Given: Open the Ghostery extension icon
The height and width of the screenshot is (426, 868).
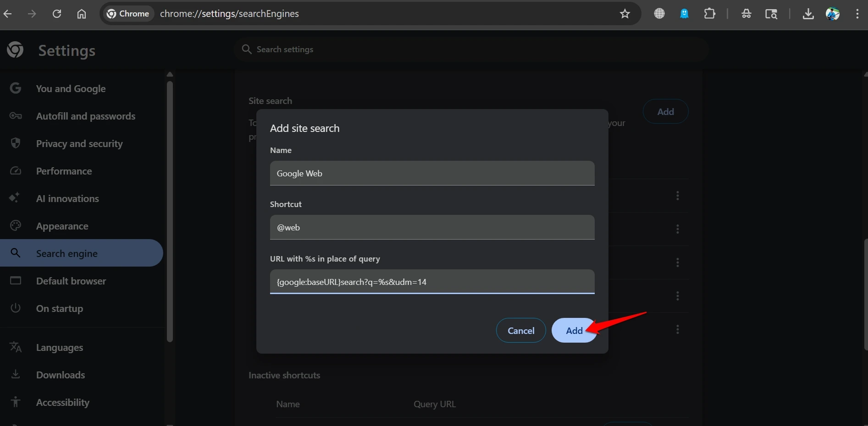Looking at the screenshot, I should pos(684,14).
